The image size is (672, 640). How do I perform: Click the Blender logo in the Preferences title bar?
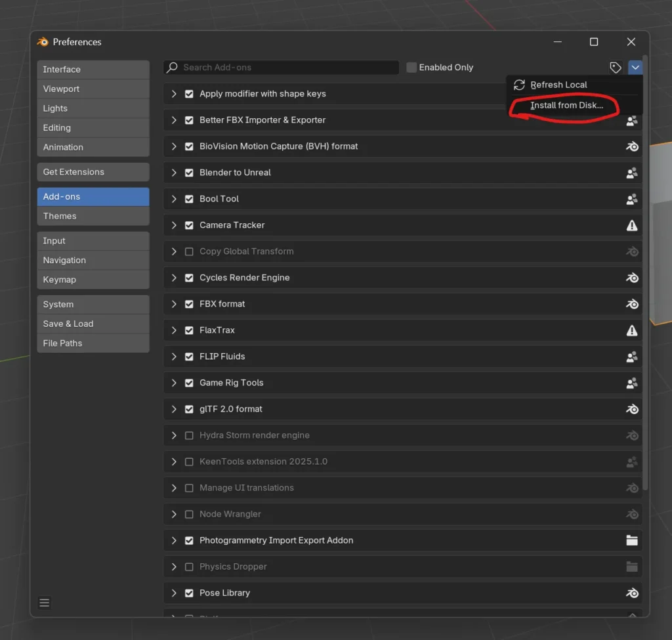pyautogui.click(x=42, y=41)
